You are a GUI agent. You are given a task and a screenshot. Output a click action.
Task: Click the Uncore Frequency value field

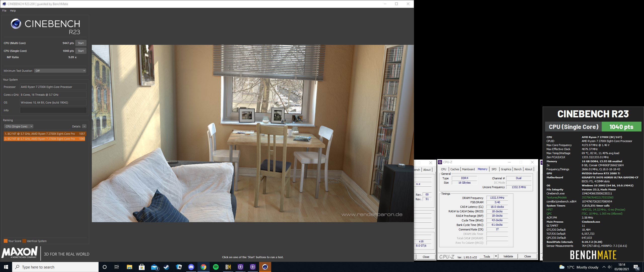pyautogui.click(x=519, y=187)
